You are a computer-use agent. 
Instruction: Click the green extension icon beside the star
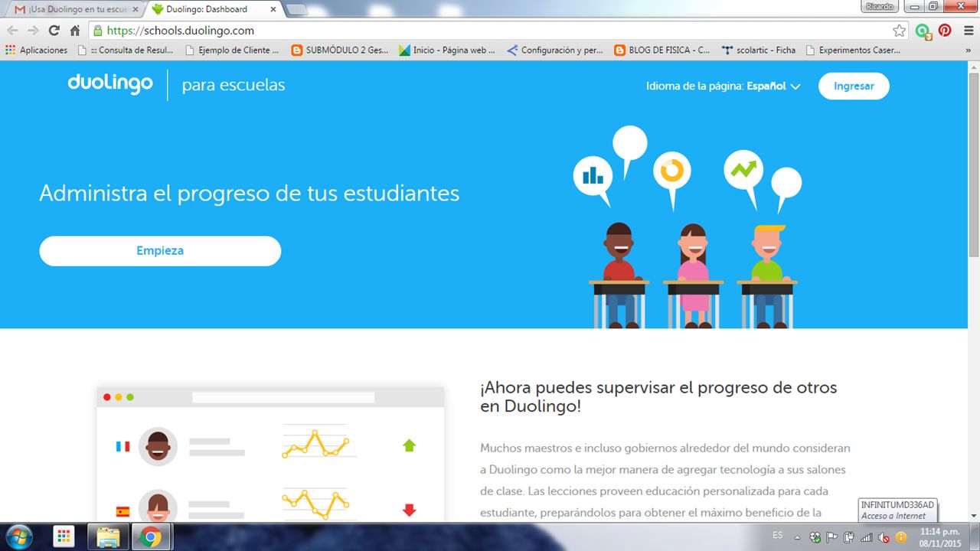(x=923, y=31)
